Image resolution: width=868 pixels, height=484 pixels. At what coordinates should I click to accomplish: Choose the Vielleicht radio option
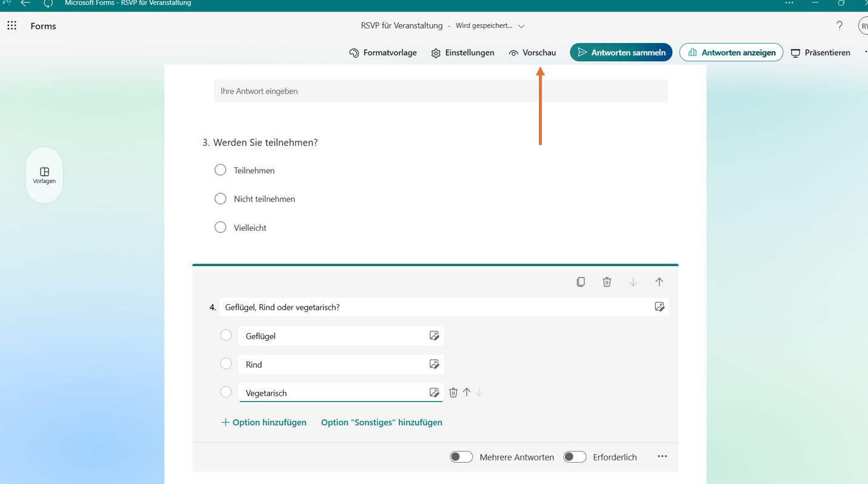point(221,228)
